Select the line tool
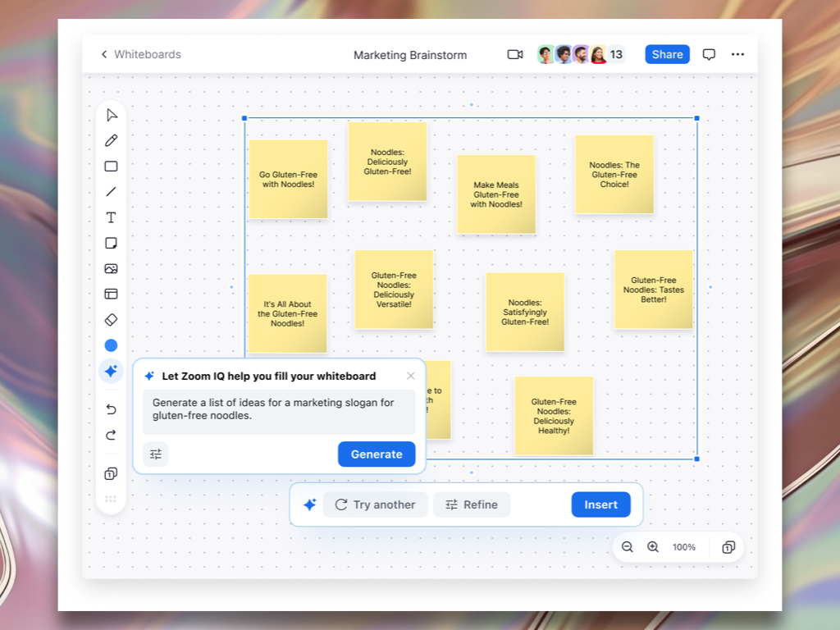The width and height of the screenshot is (840, 630). 111,192
